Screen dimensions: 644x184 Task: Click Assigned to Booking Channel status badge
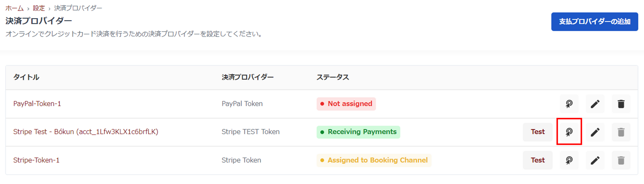point(374,160)
